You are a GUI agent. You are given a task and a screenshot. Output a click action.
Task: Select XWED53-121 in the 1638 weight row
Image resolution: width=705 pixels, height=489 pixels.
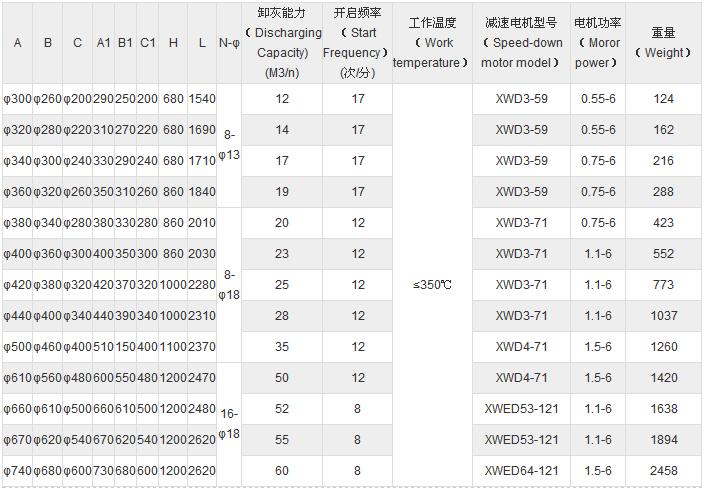click(x=522, y=409)
